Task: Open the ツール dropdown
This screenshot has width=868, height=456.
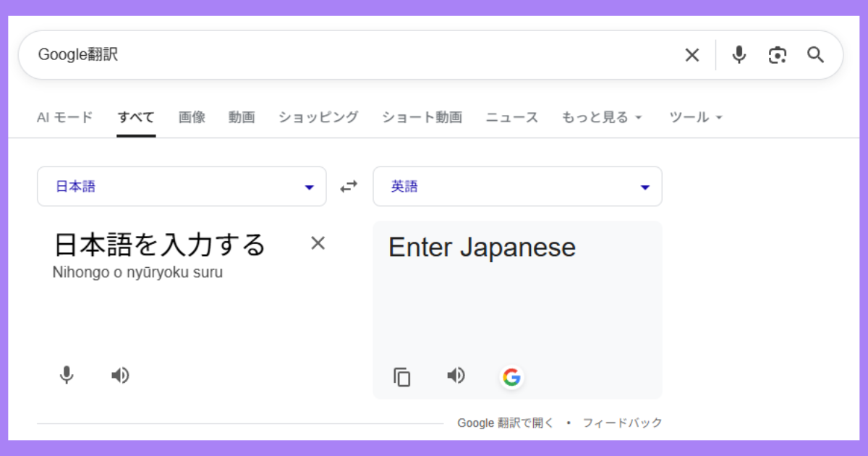Action: click(694, 117)
